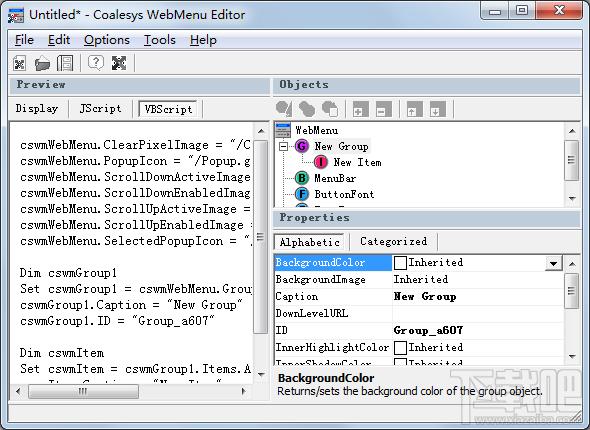The image size is (590, 430).
Task: Click the InnerHighlightColor color swatch
Action: tap(400, 348)
